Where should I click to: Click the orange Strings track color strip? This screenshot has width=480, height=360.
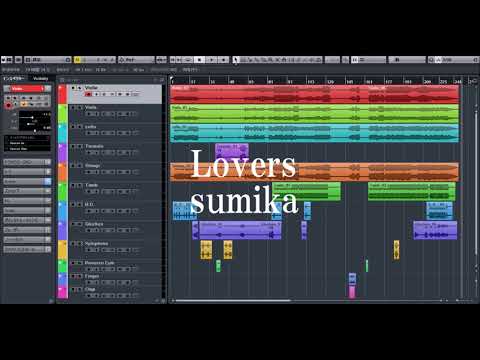pyautogui.click(x=62, y=172)
